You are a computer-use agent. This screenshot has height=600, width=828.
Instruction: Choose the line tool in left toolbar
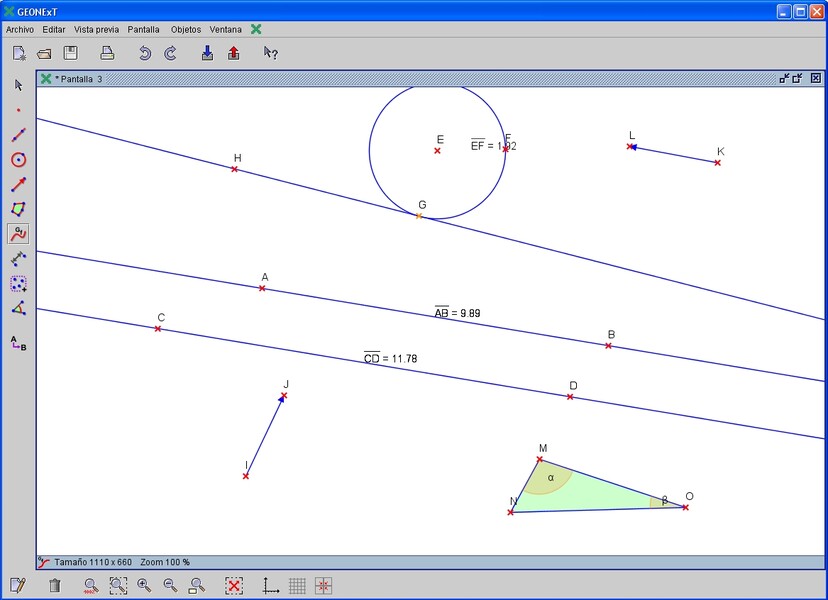click(x=18, y=135)
